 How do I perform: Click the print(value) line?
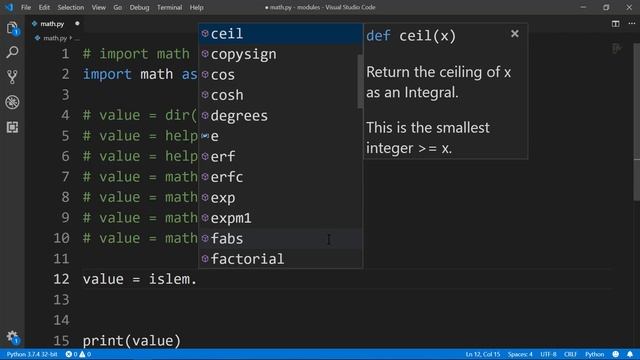pyautogui.click(x=131, y=340)
